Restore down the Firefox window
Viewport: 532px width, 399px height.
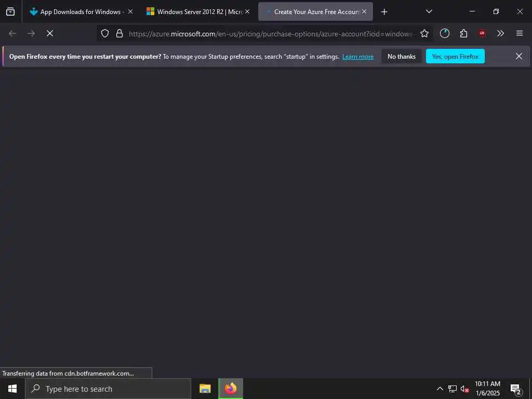pyautogui.click(x=496, y=11)
